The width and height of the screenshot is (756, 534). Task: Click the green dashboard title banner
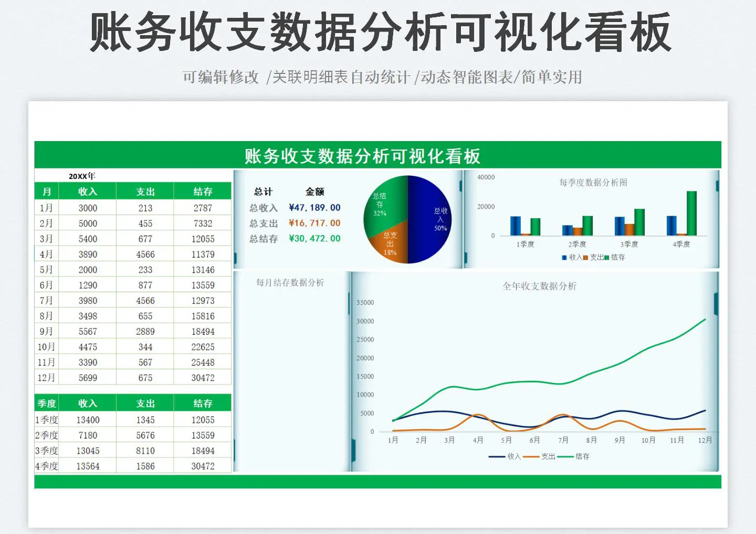pos(362,156)
